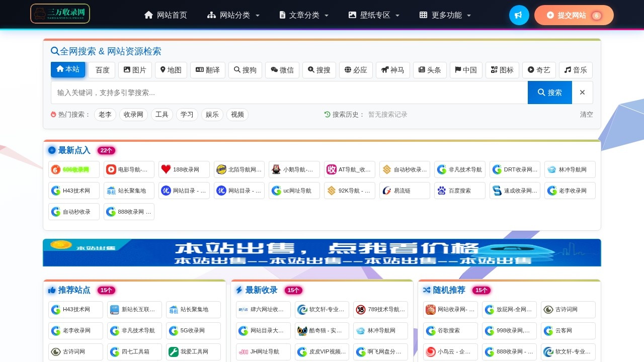This screenshot has width=644, height=362.
Task: Open 92K导航 site entry
Action: click(x=350, y=191)
